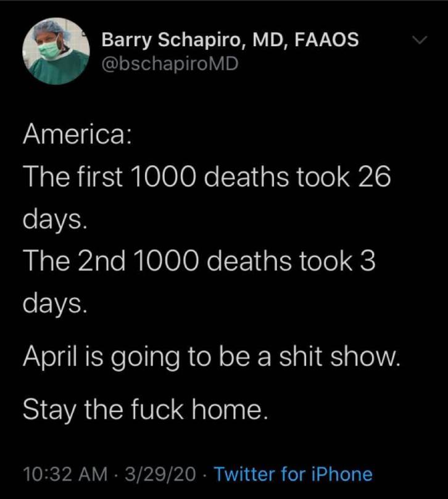
Task: Click the word "April" in the tweet
Action: pyautogui.click(x=52, y=357)
